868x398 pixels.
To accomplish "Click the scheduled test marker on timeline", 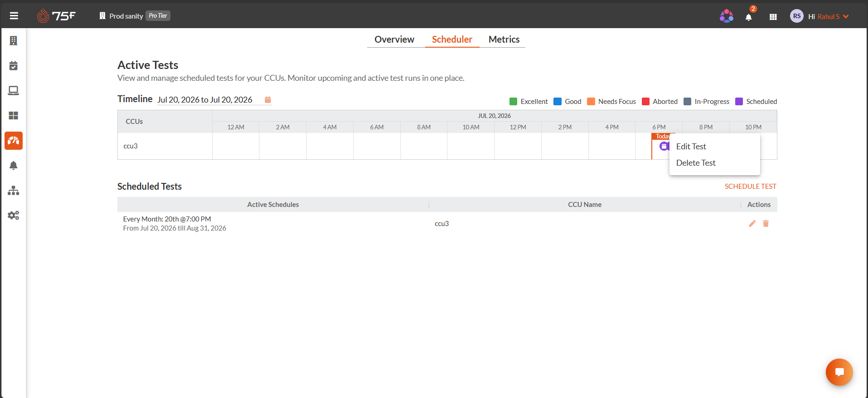I will (664, 146).
